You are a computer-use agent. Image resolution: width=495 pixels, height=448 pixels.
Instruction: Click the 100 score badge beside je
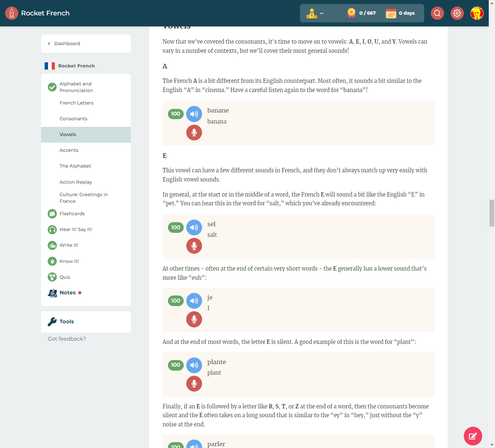176,301
